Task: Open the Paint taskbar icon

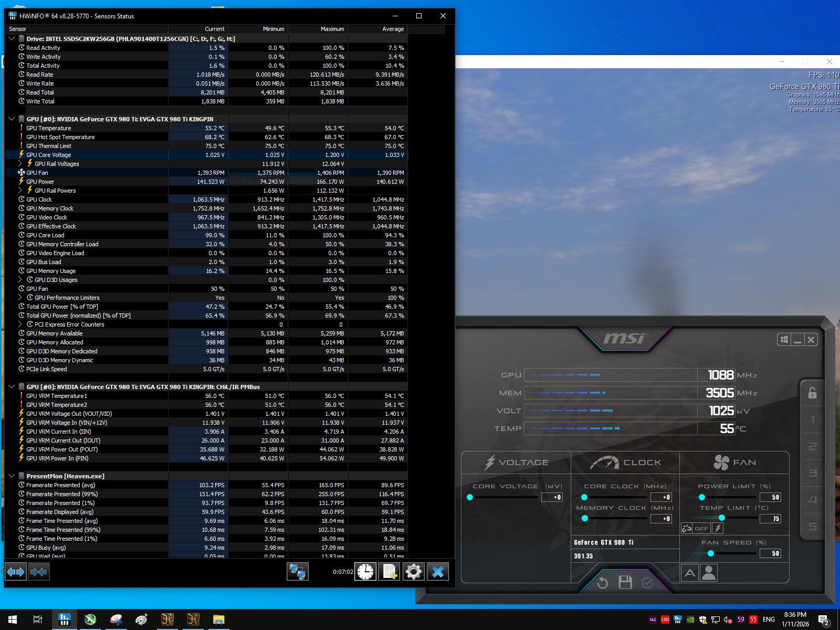Action: 141,619
